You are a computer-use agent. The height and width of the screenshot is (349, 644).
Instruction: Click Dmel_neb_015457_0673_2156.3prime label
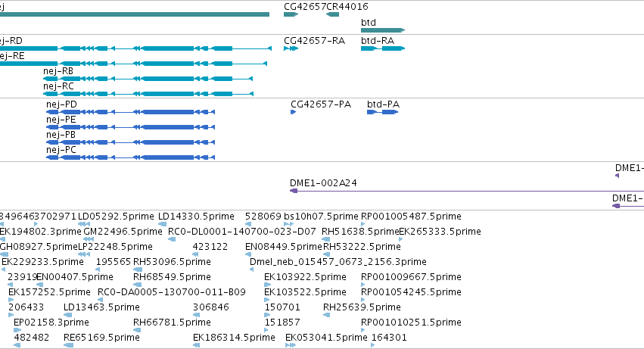[338, 262]
